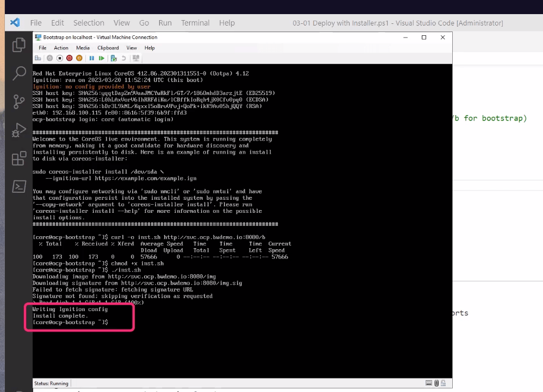Image resolution: width=543 pixels, height=392 pixels.
Task: Open the VS Code Search view
Action: coord(19,73)
